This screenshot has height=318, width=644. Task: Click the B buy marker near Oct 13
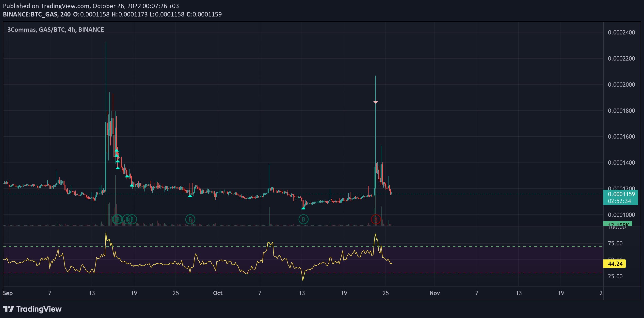pyautogui.click(x=303, y=219)
